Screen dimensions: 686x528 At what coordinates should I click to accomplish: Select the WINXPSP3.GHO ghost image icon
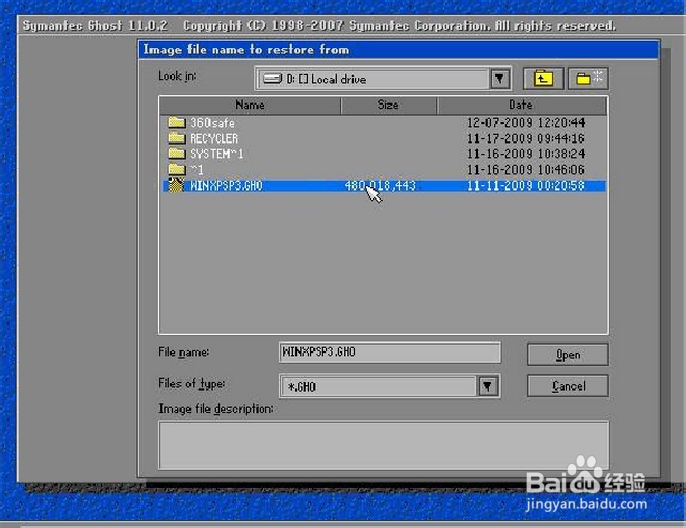(x=176, y=185)
